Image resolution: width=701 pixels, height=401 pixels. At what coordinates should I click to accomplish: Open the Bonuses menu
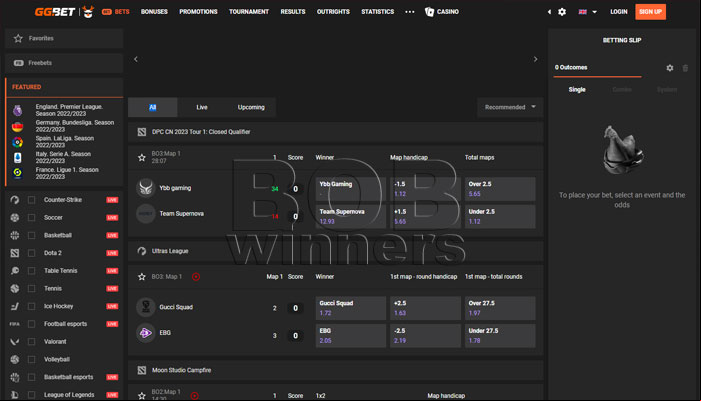pos(154,12)
